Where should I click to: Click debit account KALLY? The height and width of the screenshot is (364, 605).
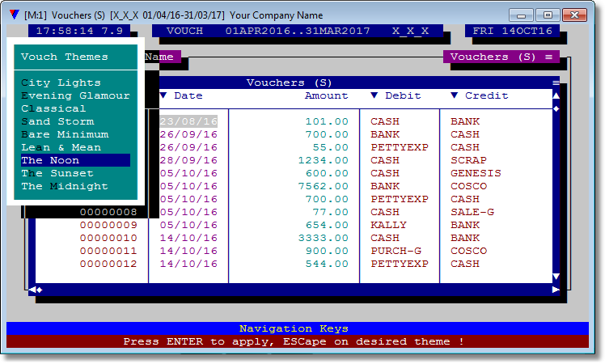pos(388,225)
